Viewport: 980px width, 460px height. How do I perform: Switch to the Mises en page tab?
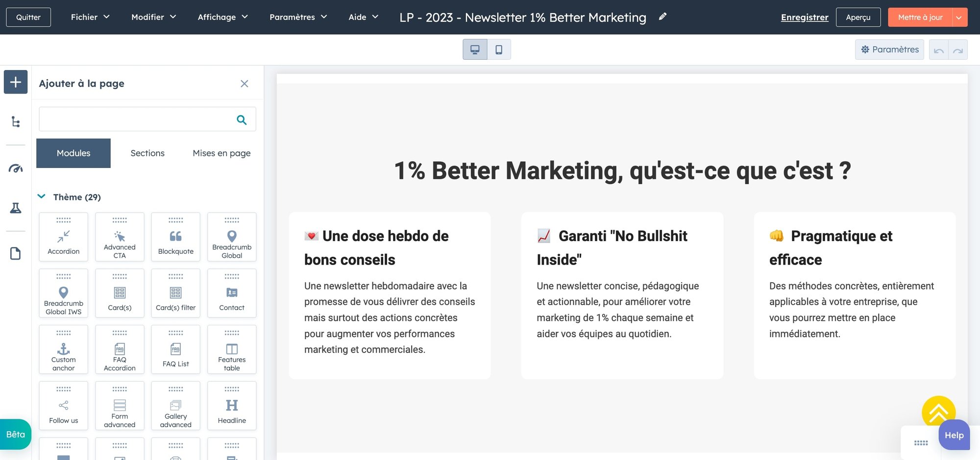[221, 153]
